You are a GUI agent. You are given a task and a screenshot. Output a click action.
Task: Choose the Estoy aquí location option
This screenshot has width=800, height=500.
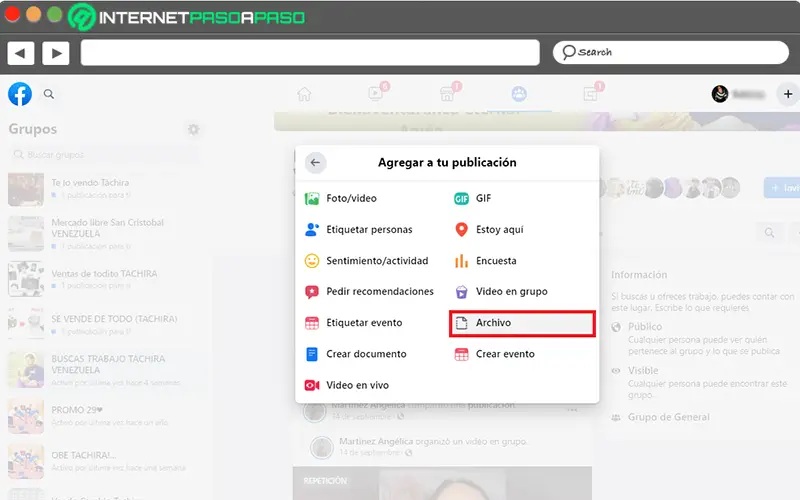(x=489, y=230)
